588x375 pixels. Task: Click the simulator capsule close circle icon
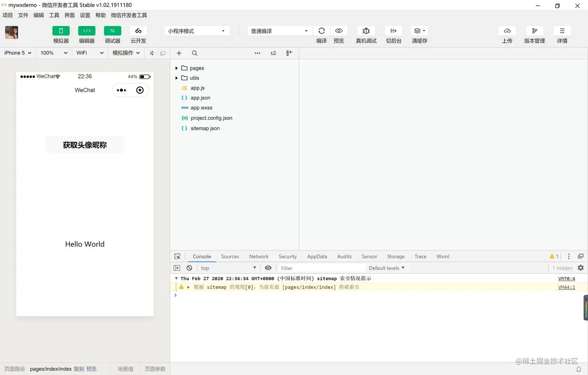coord(140,90)
